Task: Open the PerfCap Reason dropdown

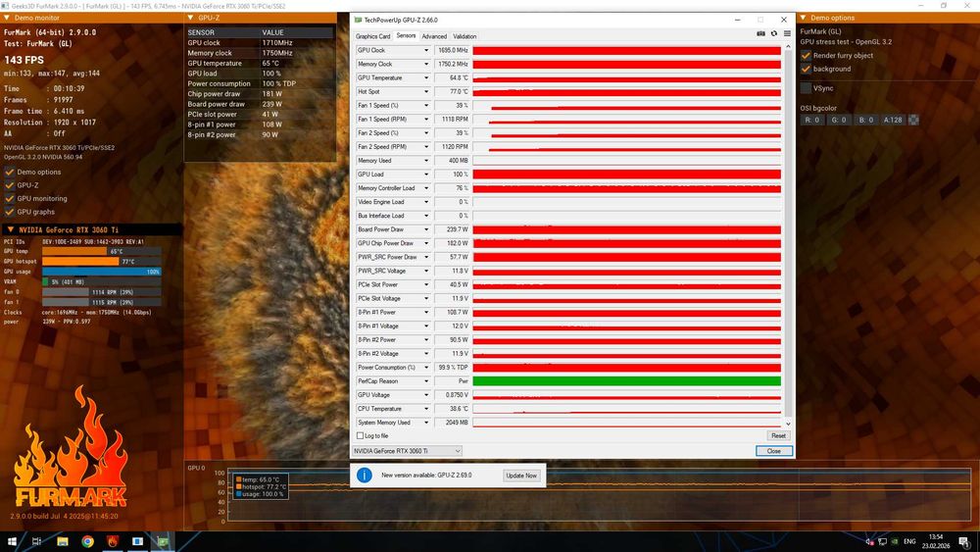Action: pyautogui.click(x=426, y=380)
